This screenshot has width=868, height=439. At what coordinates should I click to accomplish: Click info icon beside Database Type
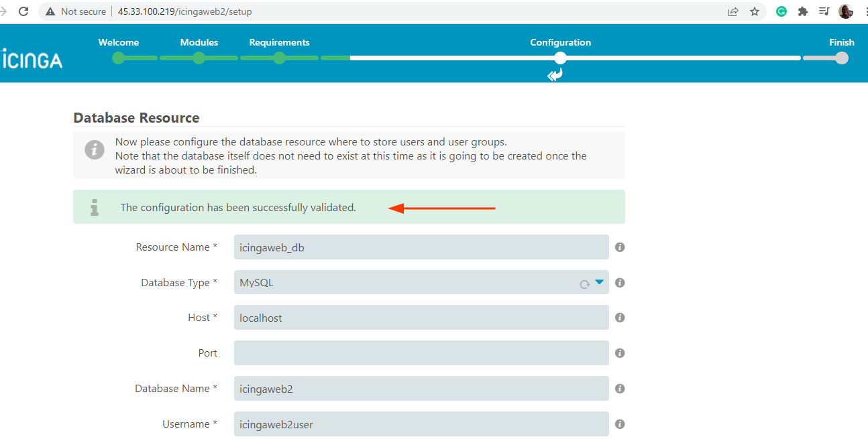(x=620, y=283)
